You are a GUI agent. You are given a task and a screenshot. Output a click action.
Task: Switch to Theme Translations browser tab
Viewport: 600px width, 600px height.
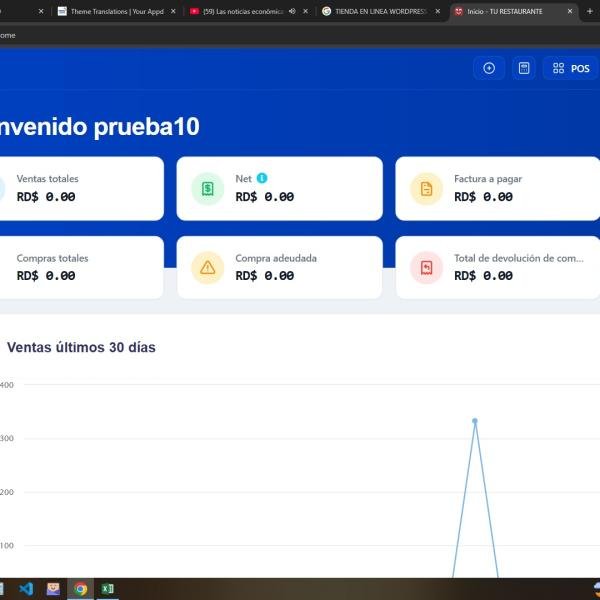tap(110, 11)
